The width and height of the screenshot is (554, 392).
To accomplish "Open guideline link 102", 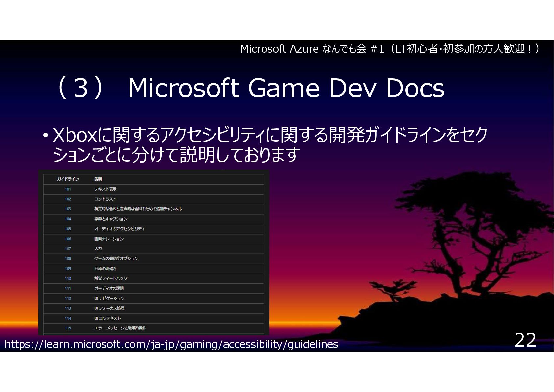I will click(x=68, y=199).
